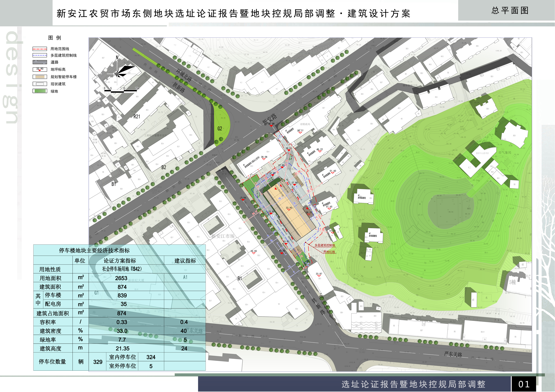The width and height of the screenshot is (555, 392).
Task: Click the 总平面图 title in top-right banner
Action: coord(510,10)
